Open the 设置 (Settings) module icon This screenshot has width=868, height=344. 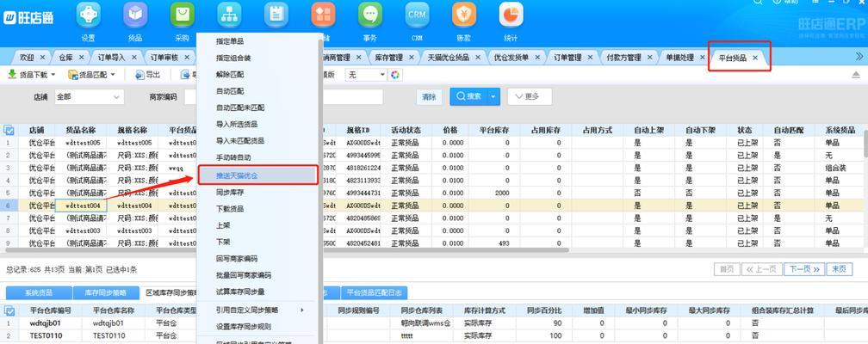(x=88, y=15)
